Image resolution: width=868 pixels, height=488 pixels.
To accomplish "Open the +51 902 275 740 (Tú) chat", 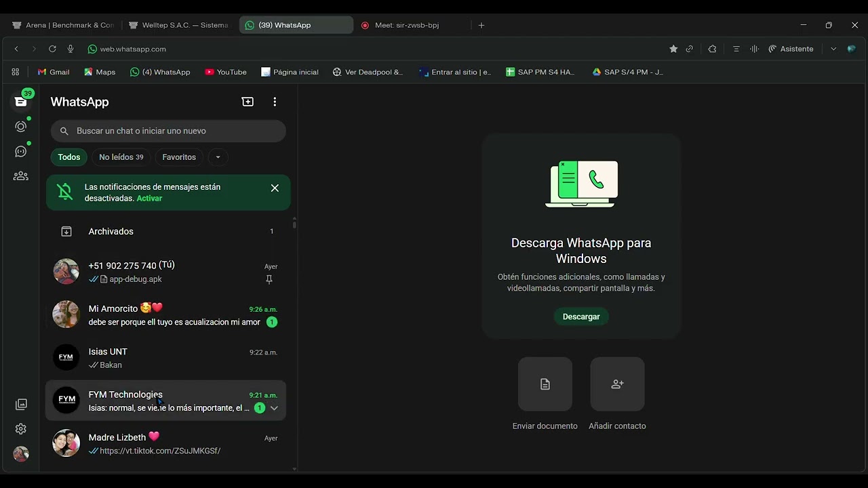I will [x=166, y=272].
